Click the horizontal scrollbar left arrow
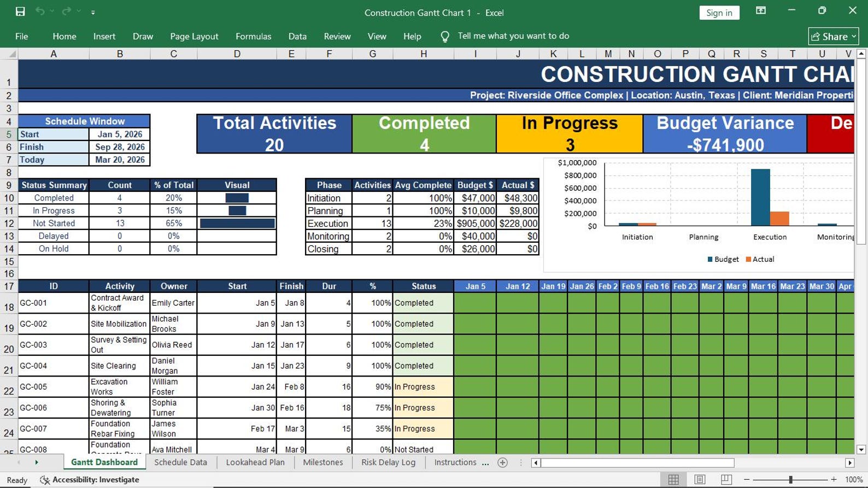 pos(536,463)
